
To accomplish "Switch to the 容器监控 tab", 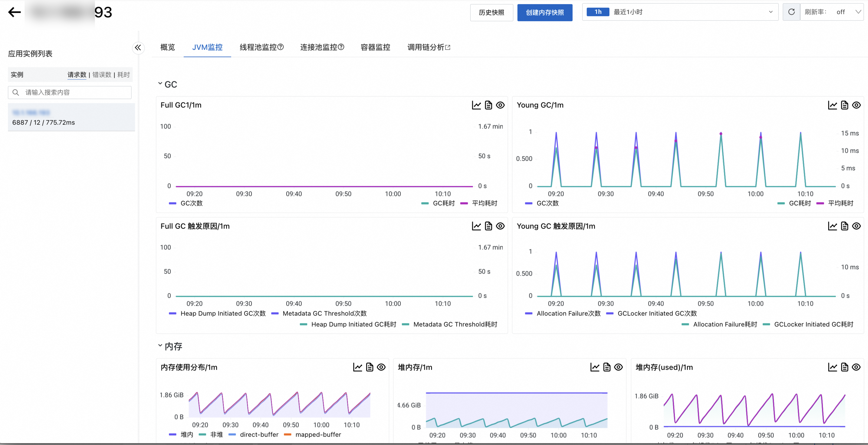I will coord(375,47).
